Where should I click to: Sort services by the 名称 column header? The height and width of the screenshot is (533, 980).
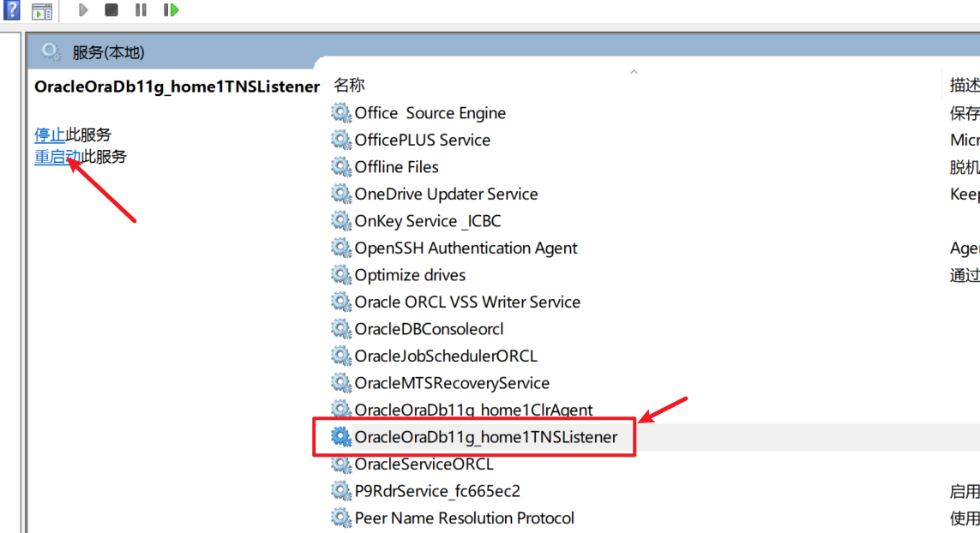[x=349, y=85]
